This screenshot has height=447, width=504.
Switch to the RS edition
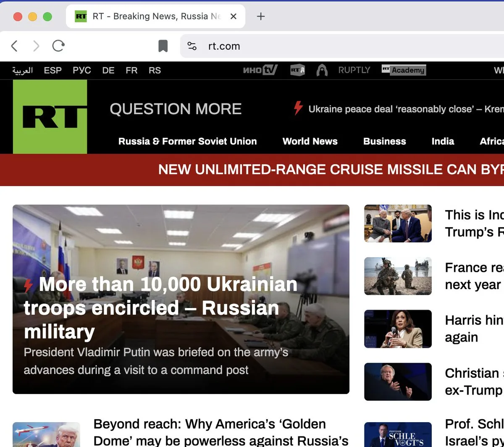[155, 70]
